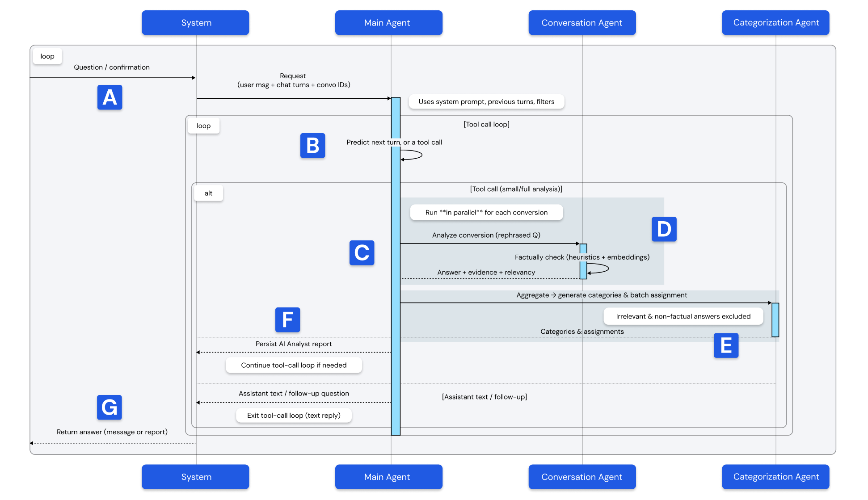Click the Main Agent box in the footer row

pyautogui.click(x=389, y=477)
